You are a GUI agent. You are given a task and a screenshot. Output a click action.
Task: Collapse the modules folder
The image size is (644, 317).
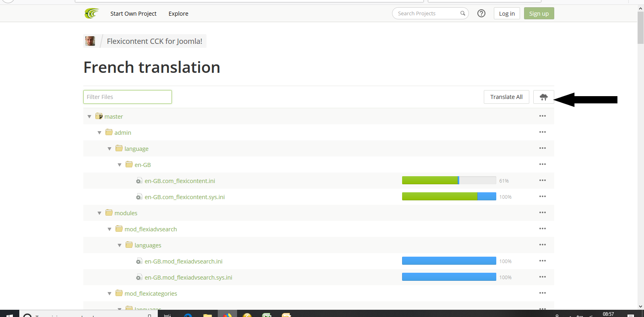[x=99, y=213]
